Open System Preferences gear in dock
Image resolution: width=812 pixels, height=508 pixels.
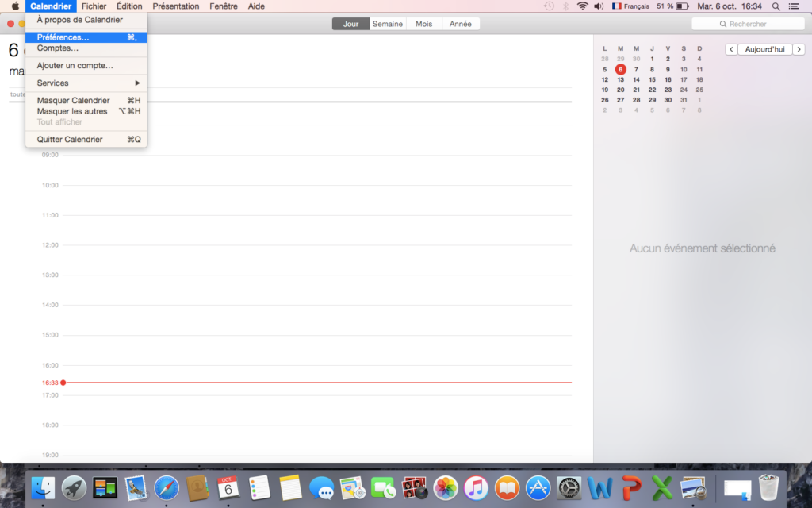(x=569, y=487)
